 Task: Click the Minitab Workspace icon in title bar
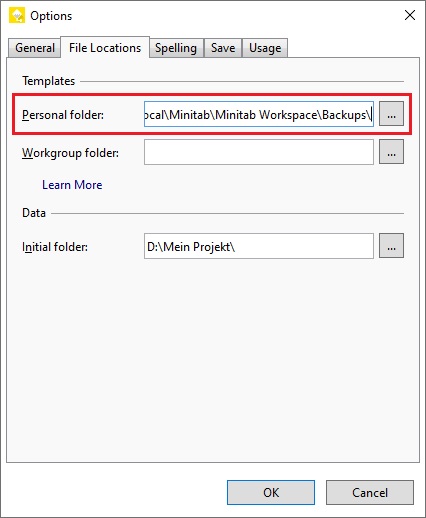click(x=17, y=16)
